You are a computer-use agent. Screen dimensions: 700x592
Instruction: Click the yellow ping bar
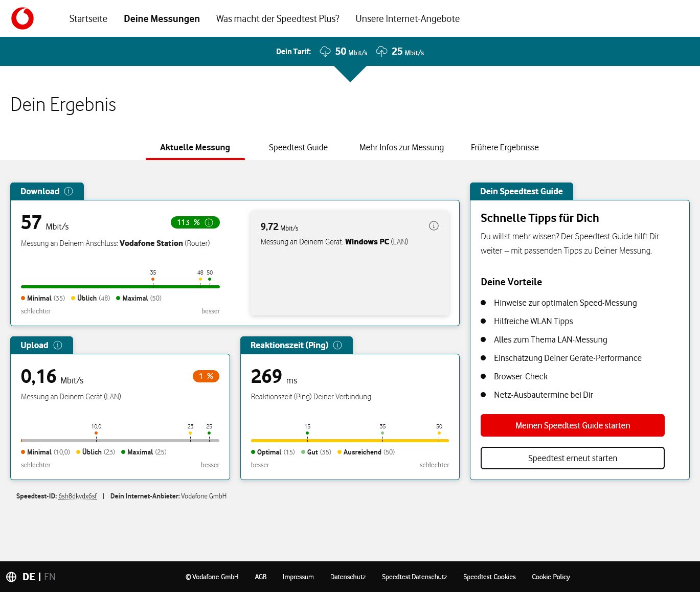(x=350, y=441)
